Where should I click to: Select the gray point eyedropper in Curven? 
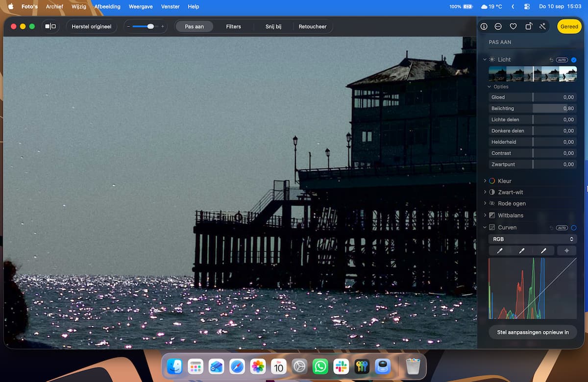coord(521,251)
